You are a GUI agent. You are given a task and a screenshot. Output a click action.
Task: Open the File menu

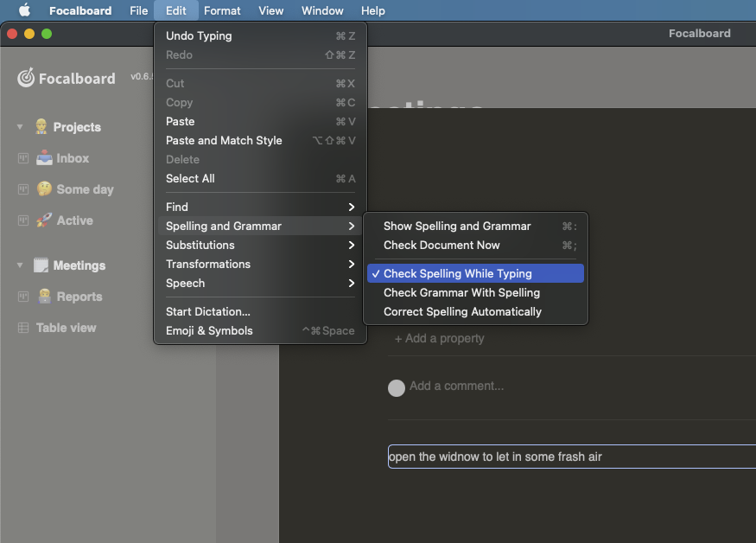tap(138, 10)
